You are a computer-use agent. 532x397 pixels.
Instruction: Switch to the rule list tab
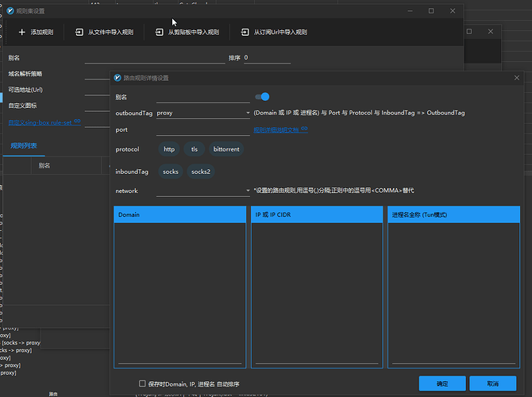coord(24,146)
